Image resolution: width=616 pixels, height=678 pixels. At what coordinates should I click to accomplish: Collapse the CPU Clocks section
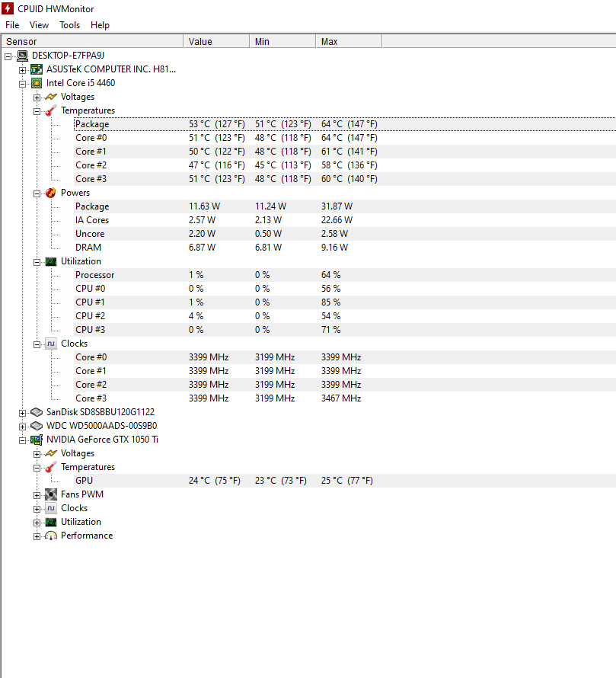(x=37, y=344)
